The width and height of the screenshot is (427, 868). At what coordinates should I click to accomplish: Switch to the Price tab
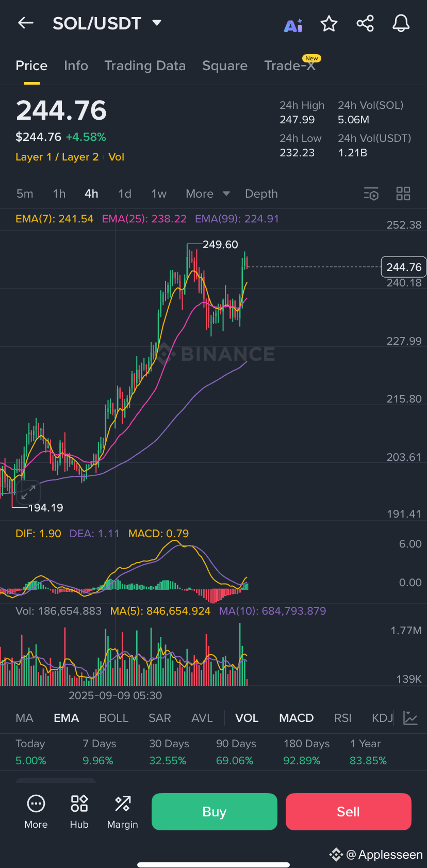(x=31, y=66)
